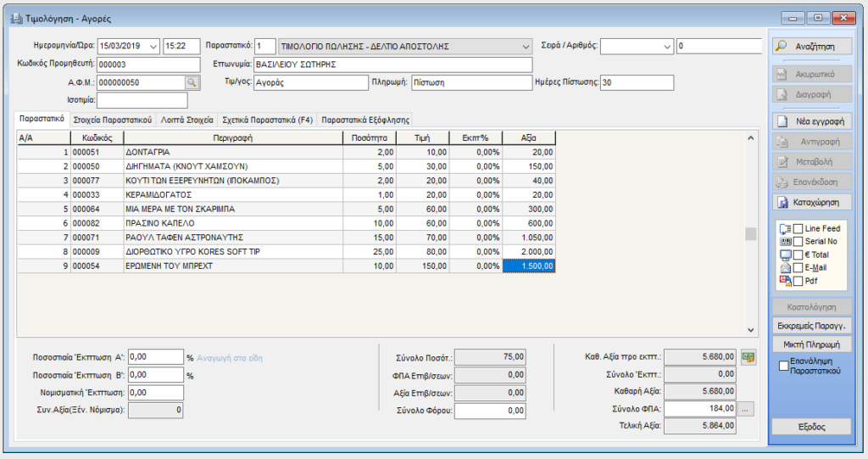The height and width of the screenshot is (459, 868).
Task: Click the ellipsis button next to Σύνολο ΦΠΑ
Action: coord(745,409)
